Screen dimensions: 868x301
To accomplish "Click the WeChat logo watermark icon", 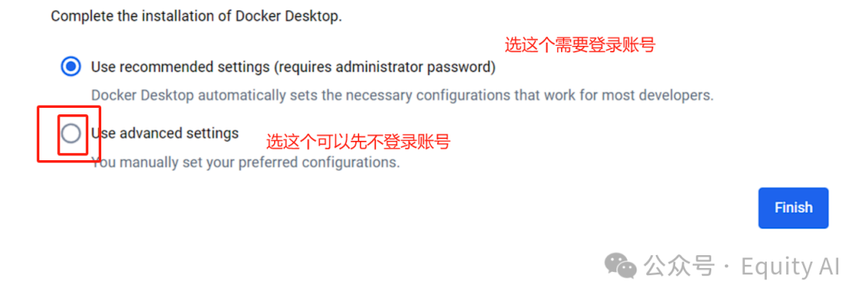I will [620, 266].
